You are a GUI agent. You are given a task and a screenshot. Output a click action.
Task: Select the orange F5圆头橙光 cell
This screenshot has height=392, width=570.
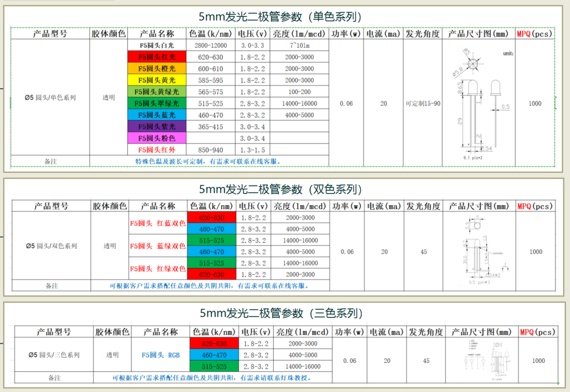pyautogui.click(x=157, y=69)
